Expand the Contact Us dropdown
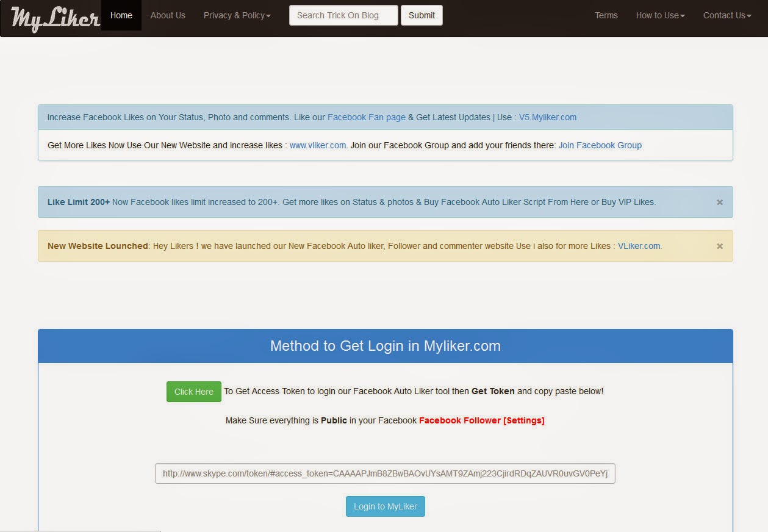 pos(727,15)
